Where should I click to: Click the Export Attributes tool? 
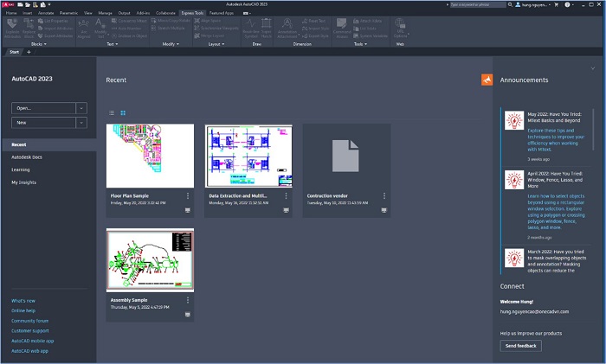(55, 35)
